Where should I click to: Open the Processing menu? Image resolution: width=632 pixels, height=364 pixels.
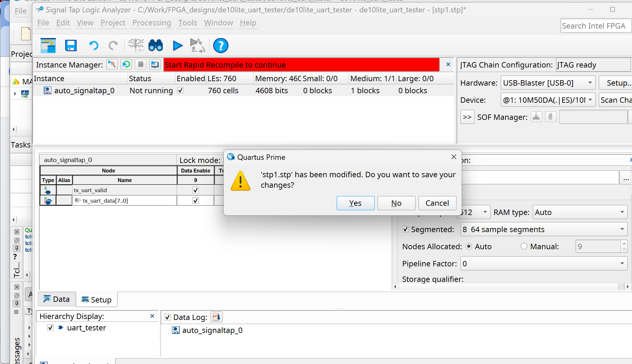click(x=152, y=23)
